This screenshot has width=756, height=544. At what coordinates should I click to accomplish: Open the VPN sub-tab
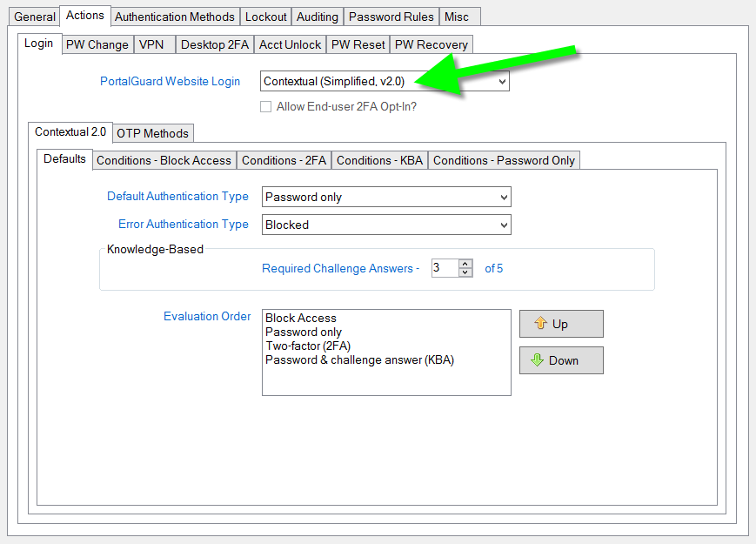(x=154, y=45)
